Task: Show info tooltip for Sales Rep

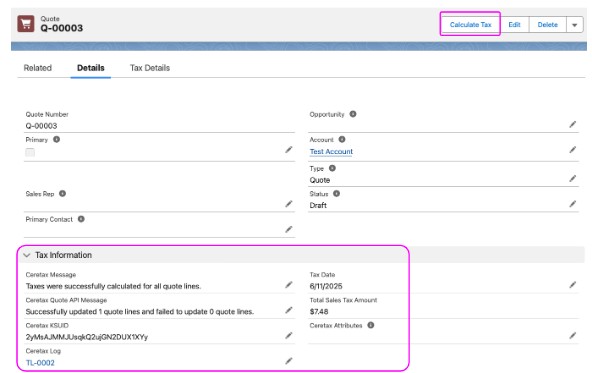Action: 62,193
